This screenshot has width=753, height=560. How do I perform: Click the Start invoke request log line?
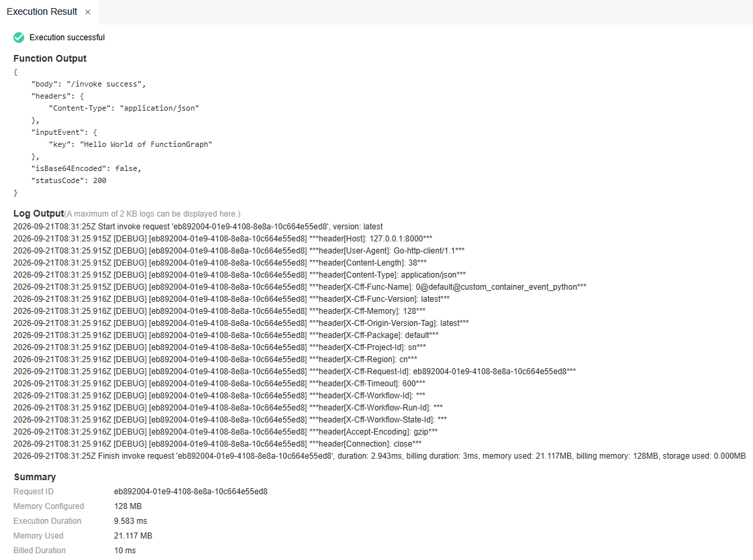198,227
